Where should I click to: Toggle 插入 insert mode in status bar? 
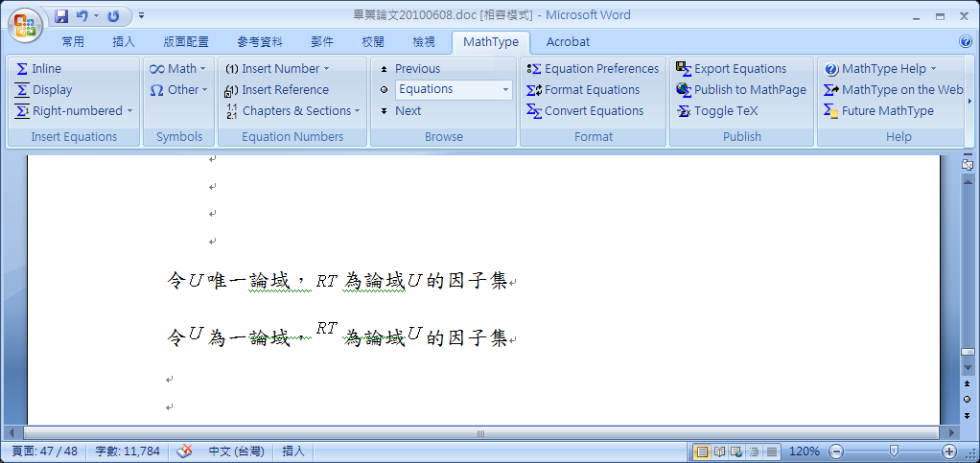293,451
